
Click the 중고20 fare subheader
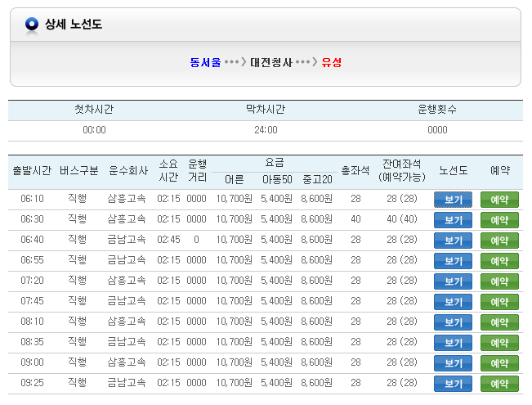click(317, 179)
